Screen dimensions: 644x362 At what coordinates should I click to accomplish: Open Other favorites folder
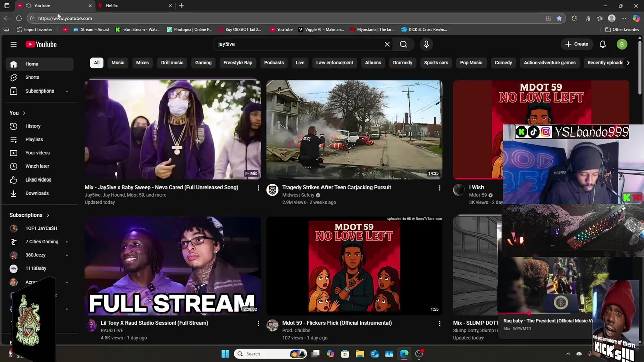[x=622, y=30]
